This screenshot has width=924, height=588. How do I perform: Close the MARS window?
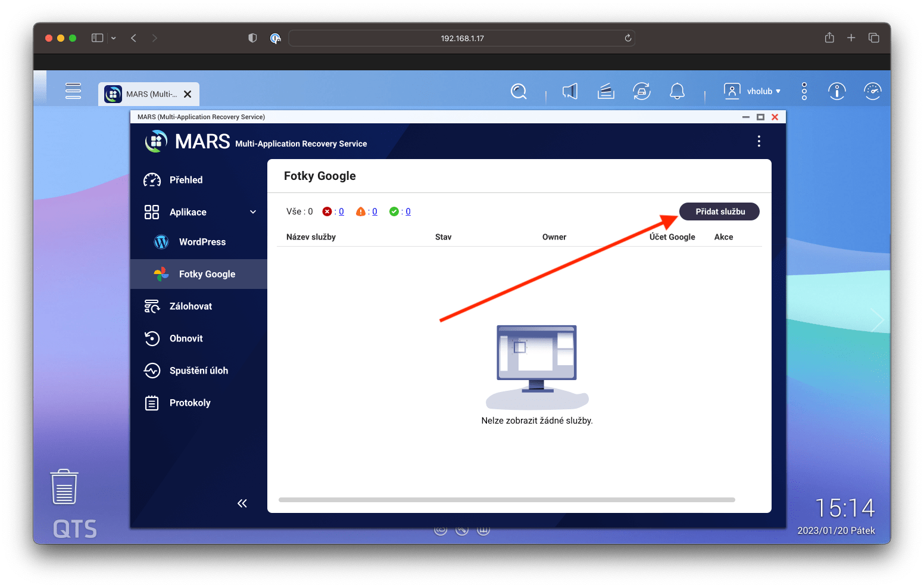[775, 117]
